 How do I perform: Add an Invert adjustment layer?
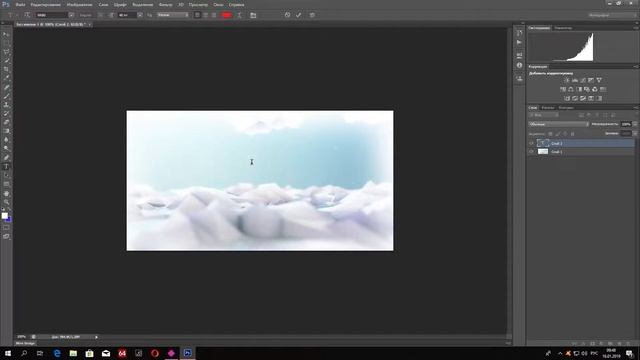coord(567,98)
